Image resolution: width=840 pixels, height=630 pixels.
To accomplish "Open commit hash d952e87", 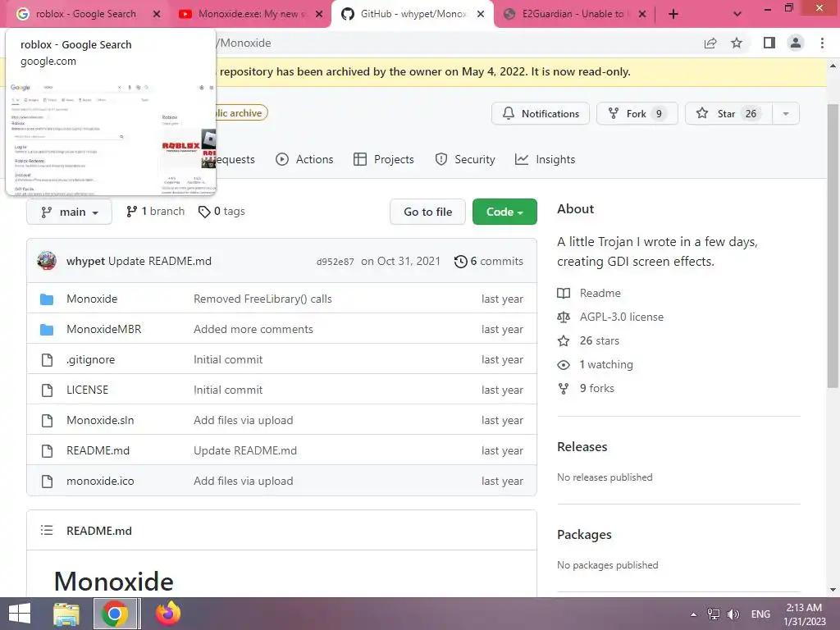I will [336, 262].
